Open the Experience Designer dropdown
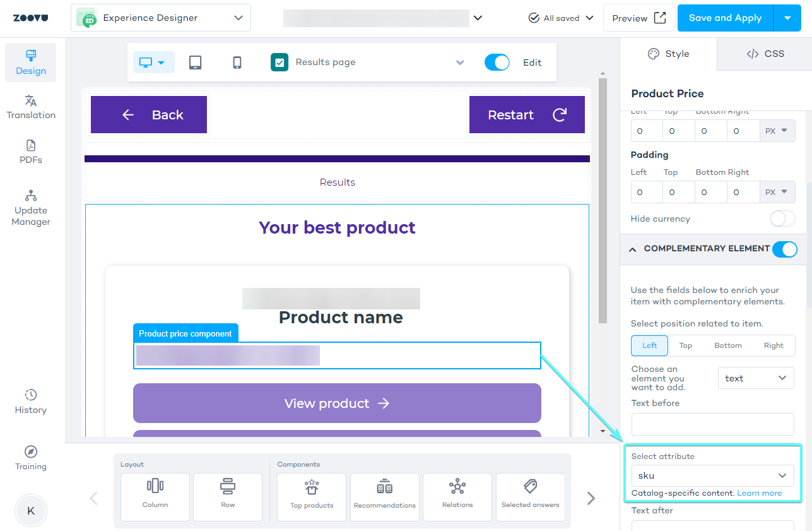This screenshot has height=531, width=812. pyautogui.click(x=161, y=18)
